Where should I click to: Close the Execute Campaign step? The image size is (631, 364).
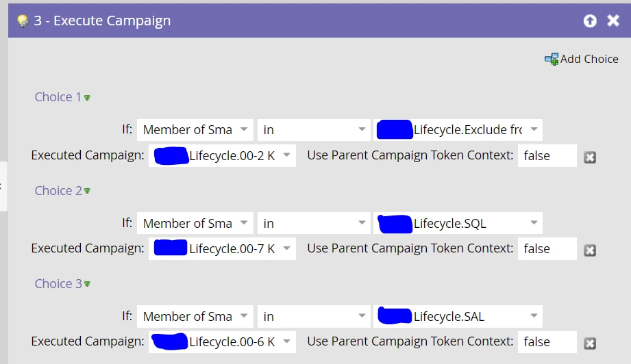[x=613, y=21]
